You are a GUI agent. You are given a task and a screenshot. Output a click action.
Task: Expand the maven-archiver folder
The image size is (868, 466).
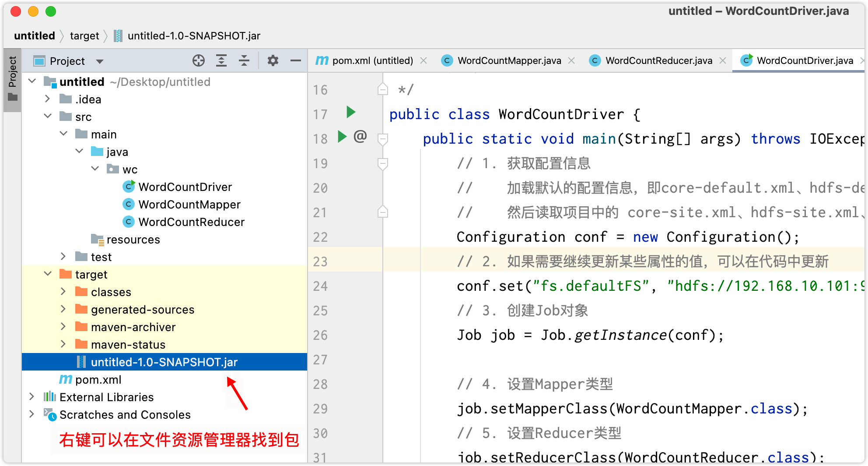pyautogui.click(x=63, y=327)
